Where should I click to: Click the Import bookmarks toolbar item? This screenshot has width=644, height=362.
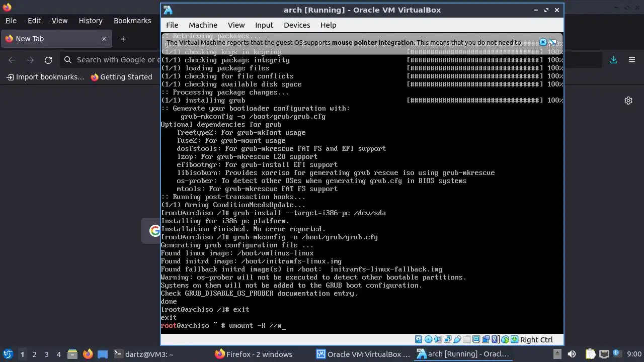pos(45,77)
